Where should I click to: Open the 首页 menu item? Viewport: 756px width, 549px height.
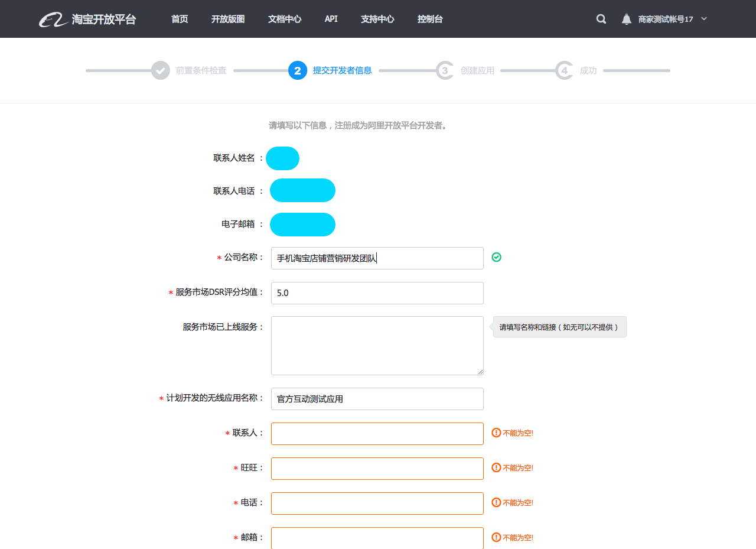click(x=179, y=19)
